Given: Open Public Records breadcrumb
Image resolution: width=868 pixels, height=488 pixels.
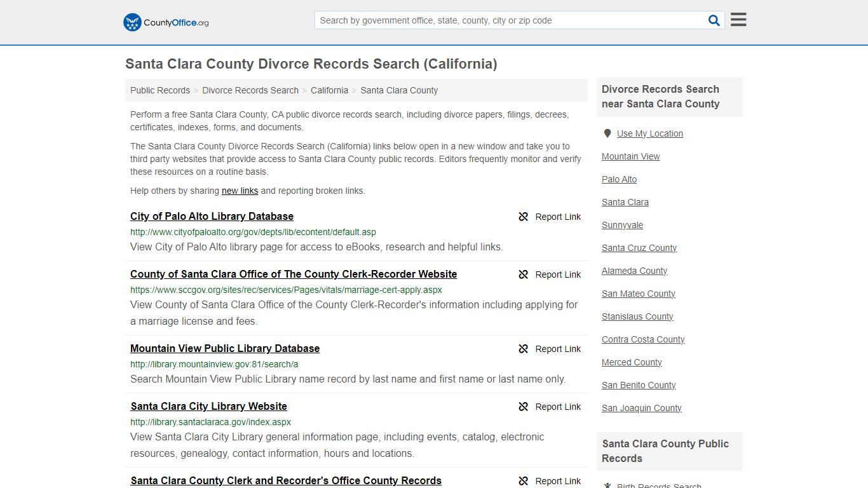Looking at the screenshot, I should (160, 90).
